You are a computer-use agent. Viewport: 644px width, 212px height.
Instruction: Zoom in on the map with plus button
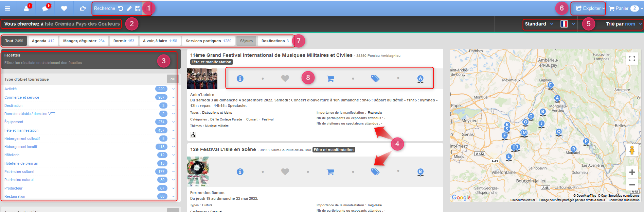click(632, 172)
